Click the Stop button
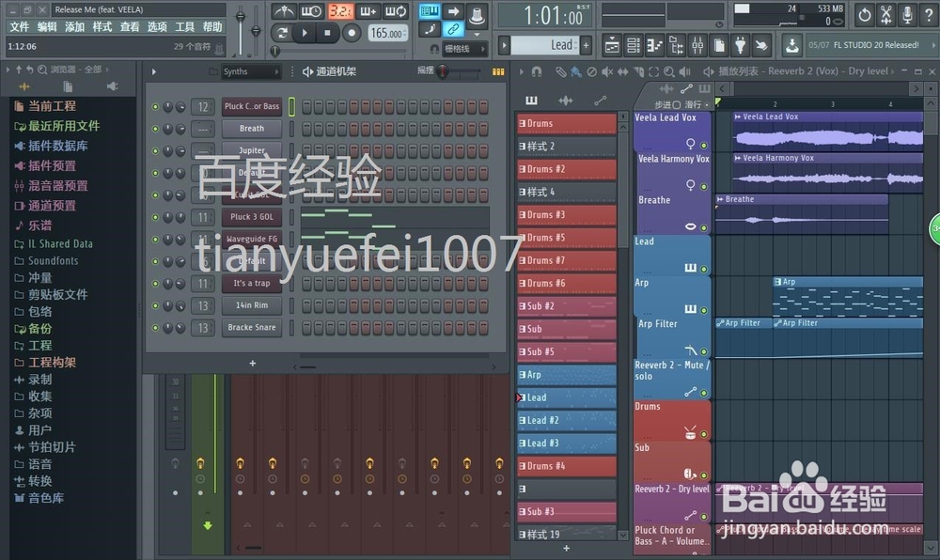The image size is (940, 560). coord(327,32)
